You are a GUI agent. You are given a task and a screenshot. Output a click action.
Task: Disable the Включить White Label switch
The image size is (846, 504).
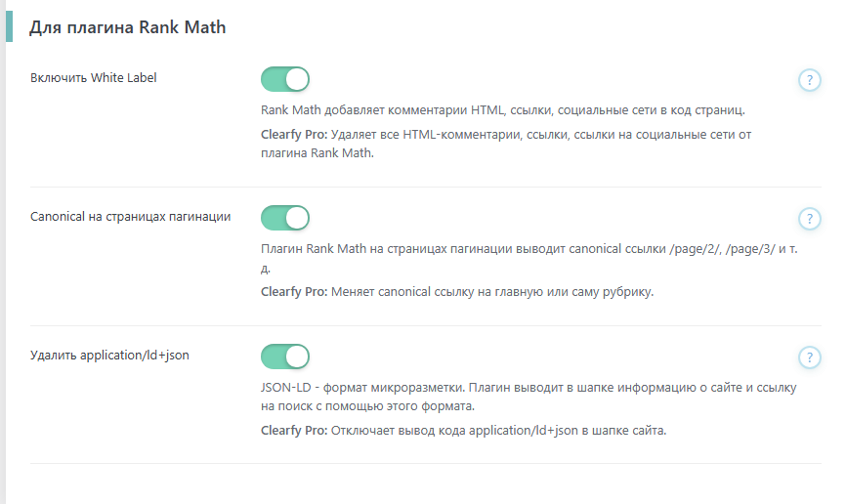285,79
